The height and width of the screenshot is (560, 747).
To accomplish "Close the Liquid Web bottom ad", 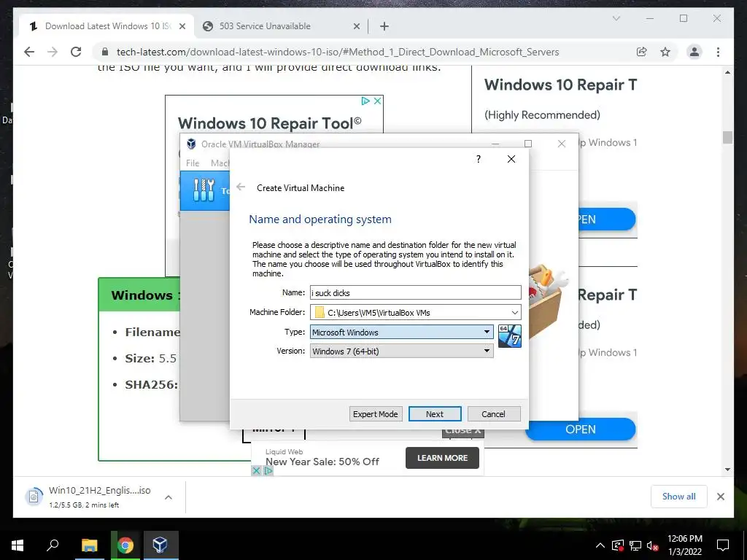I will point(256,470).
